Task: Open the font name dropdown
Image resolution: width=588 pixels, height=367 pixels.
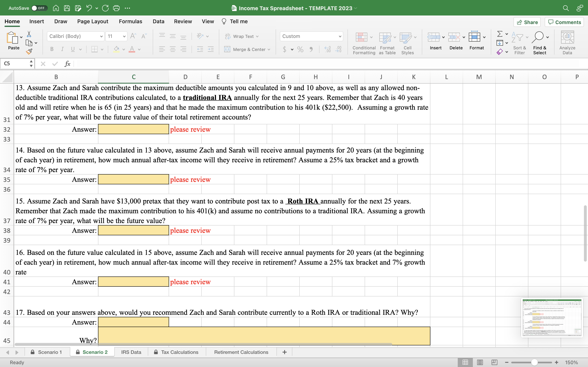Action: click(101, 36)
